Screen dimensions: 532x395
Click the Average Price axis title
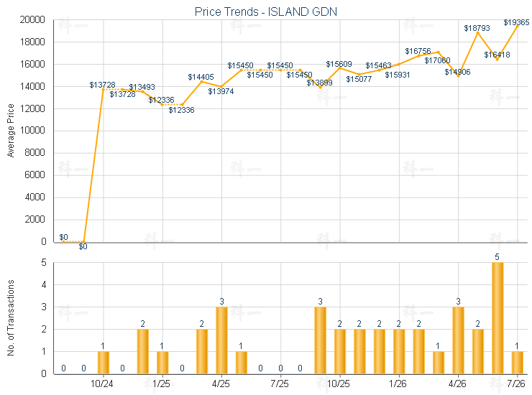coord(11,131)
